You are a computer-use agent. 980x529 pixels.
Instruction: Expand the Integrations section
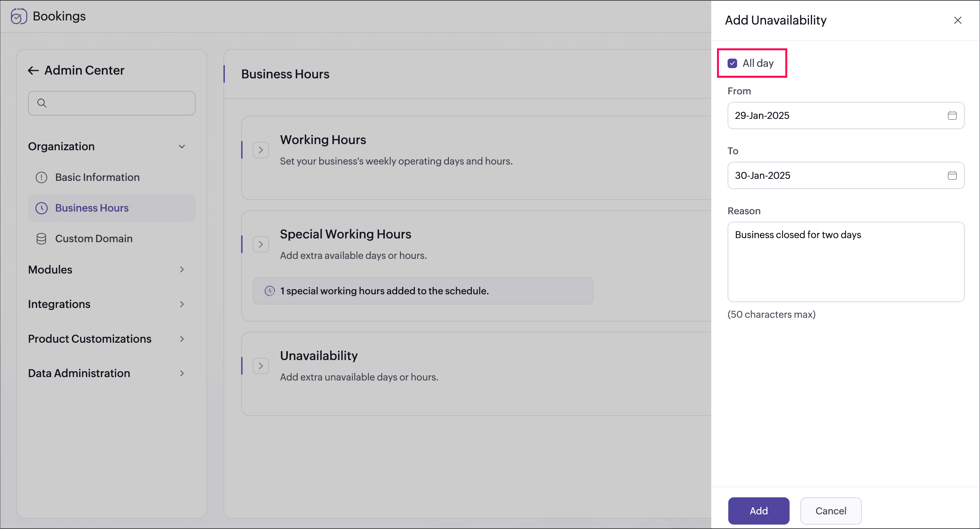pos(182,304)
